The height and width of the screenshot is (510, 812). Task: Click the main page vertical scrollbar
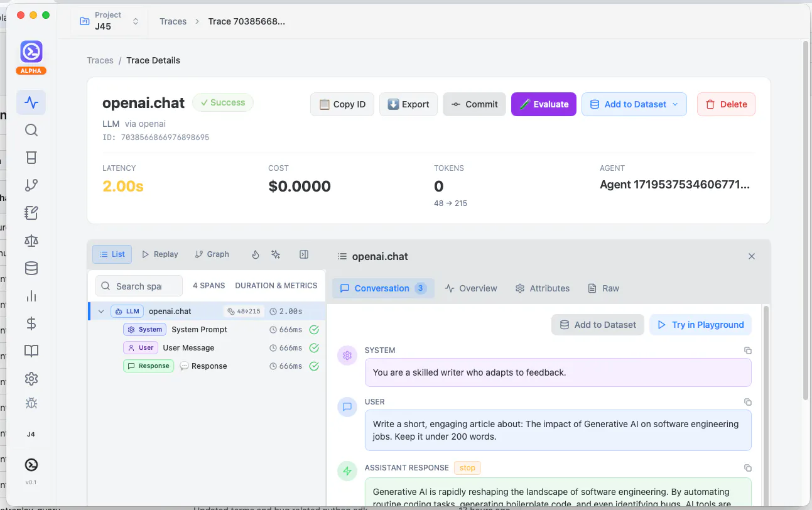[806, 220]
